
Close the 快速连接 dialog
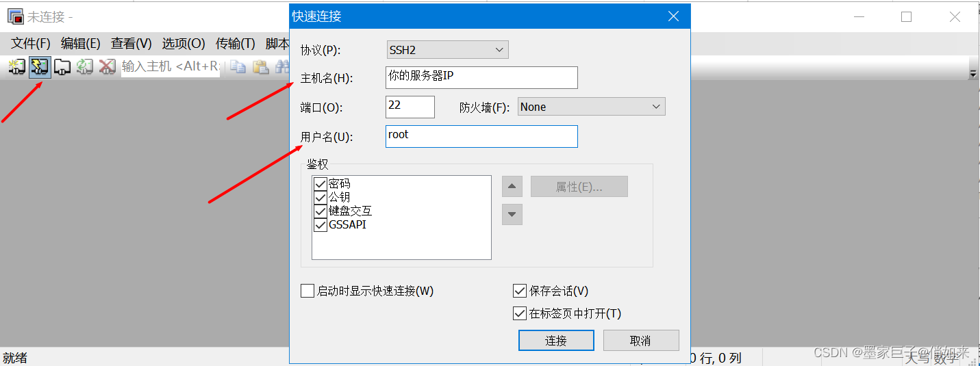[x=674, y=16]
